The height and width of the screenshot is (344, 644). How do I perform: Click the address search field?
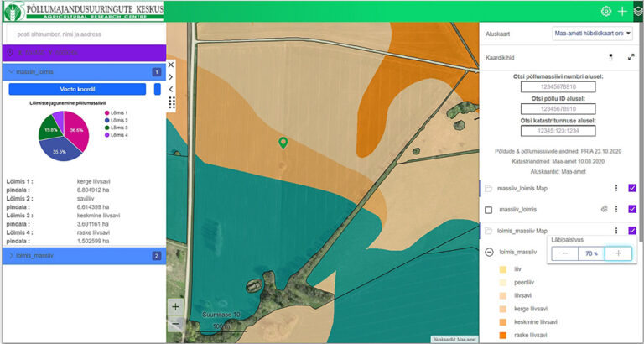point(84,34)
